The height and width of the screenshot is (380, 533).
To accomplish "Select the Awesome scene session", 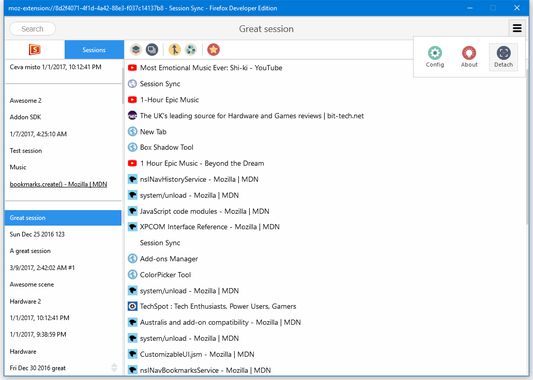I will click(x=32, y=284).
